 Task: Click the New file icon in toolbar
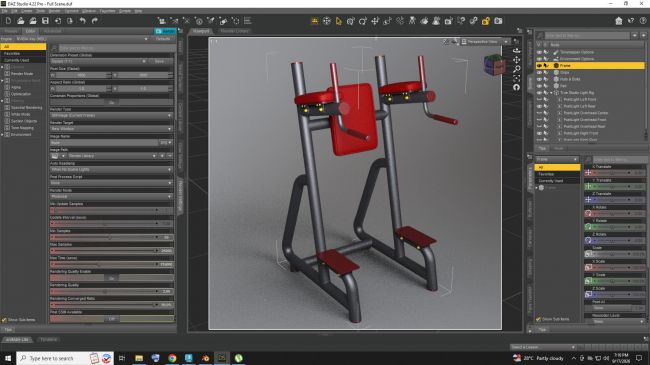pyautogui.click(x=8, y=21)
